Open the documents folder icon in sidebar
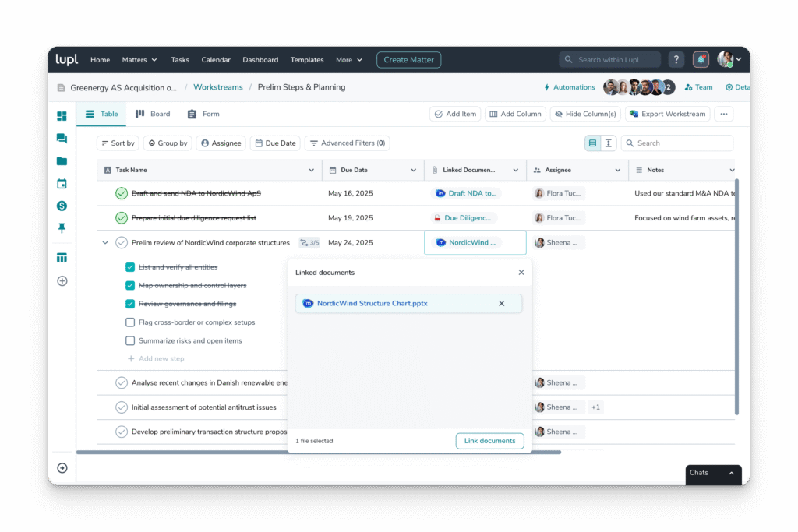Screen dimensions: 798x532 coord(62,161)
